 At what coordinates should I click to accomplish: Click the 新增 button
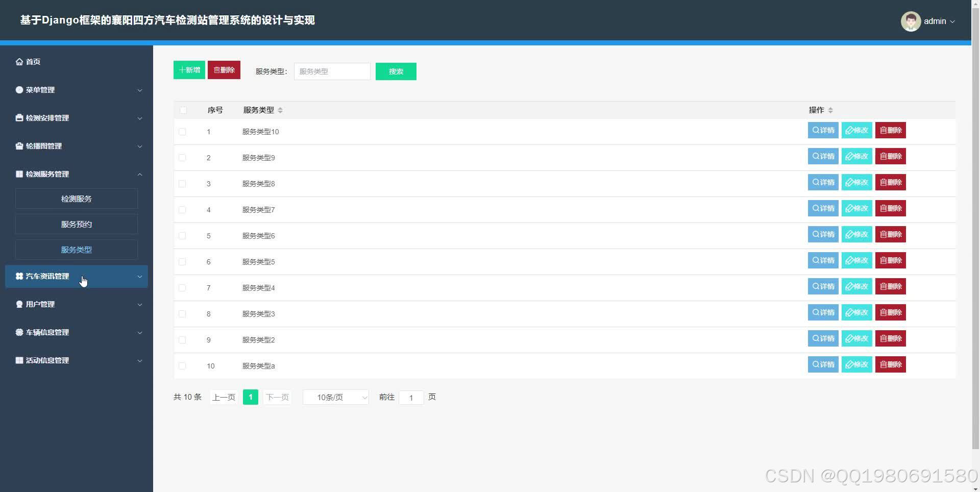tap(189, 70)
